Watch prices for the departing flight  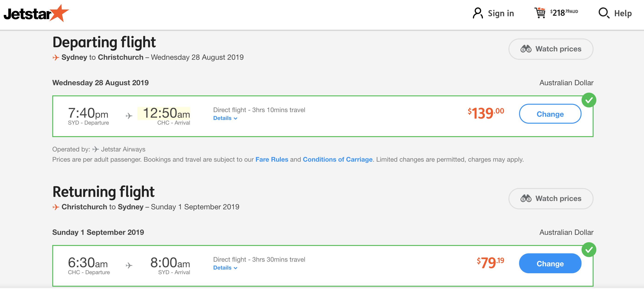coord(551,49)
